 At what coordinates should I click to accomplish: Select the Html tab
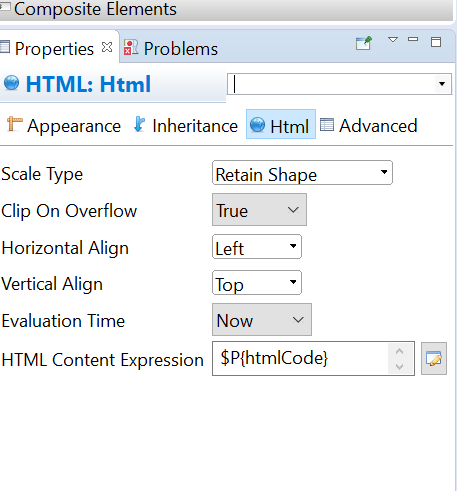(281, 124)
